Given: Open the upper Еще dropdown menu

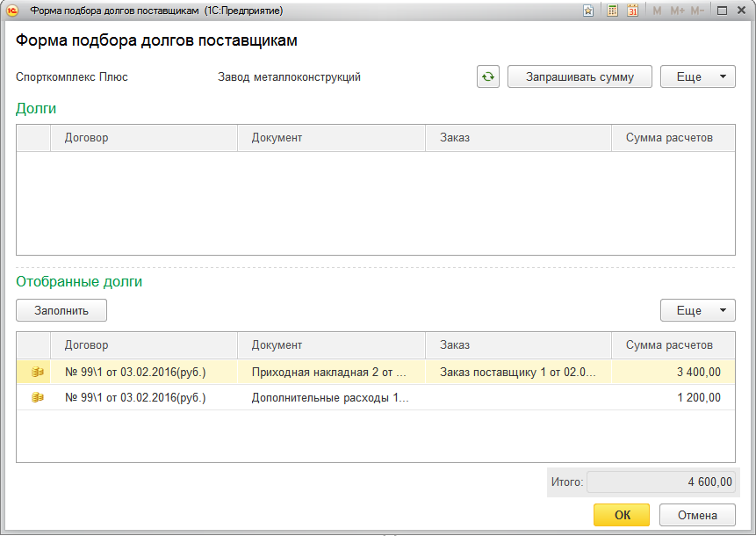Looking at the screenshot, I should 698,76.
